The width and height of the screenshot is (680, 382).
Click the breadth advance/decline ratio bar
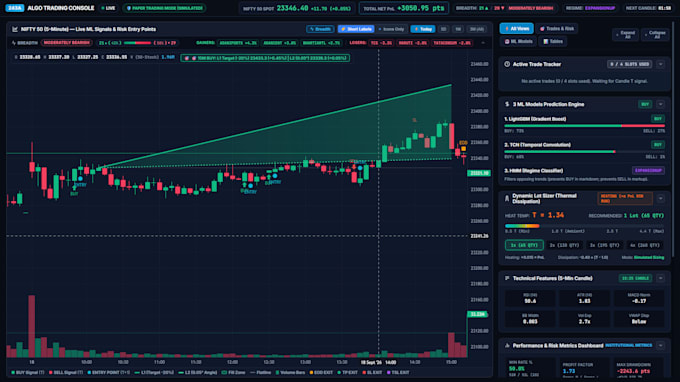(x=137, y=43)
